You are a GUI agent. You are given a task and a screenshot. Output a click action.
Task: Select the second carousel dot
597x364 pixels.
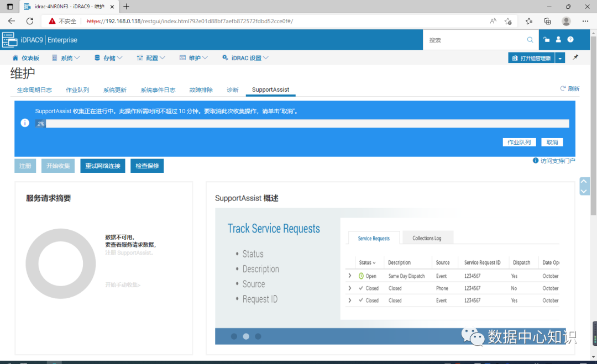point(246,336)
